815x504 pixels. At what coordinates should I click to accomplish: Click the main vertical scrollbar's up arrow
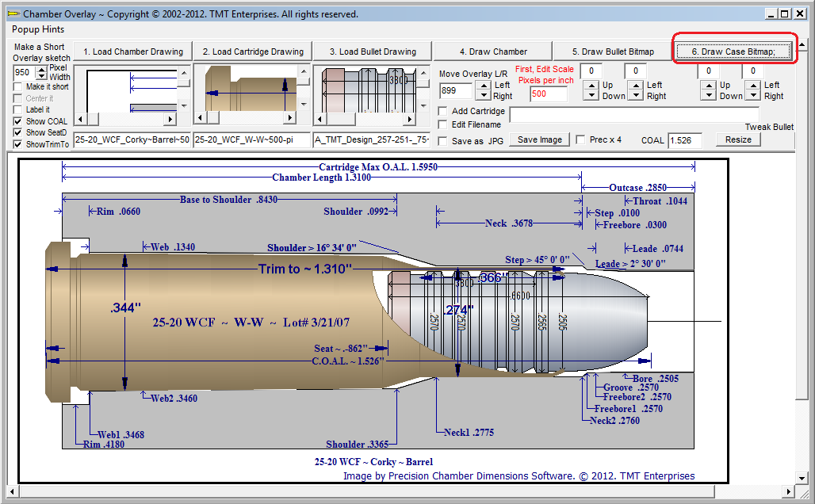coord(802,45)
